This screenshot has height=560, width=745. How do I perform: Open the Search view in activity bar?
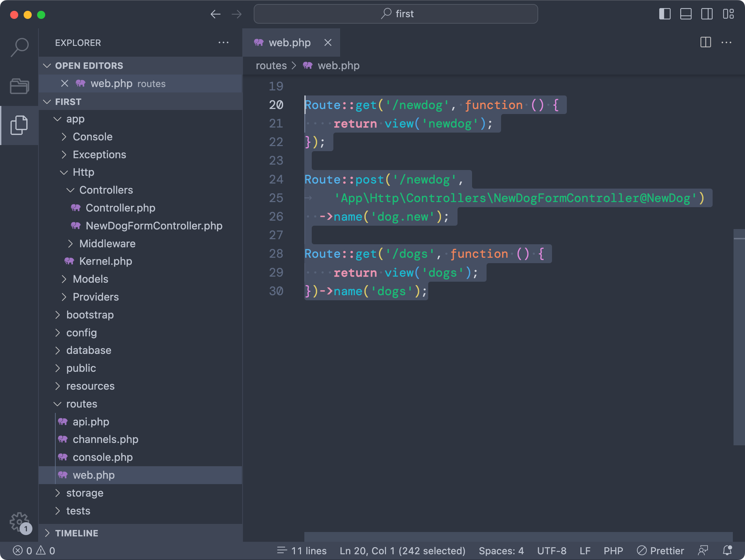pos(20,47)
